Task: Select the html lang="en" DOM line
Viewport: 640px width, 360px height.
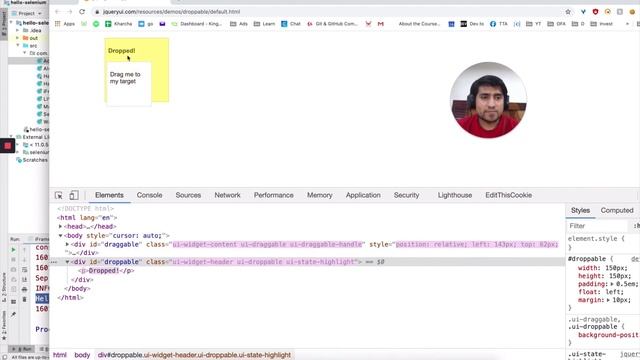Action: [87, 218]
